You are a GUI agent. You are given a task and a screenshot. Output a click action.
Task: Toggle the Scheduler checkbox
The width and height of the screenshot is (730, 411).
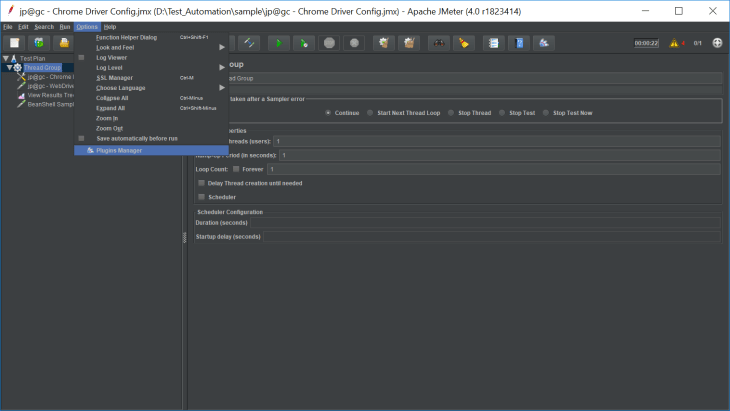(202, 197)
